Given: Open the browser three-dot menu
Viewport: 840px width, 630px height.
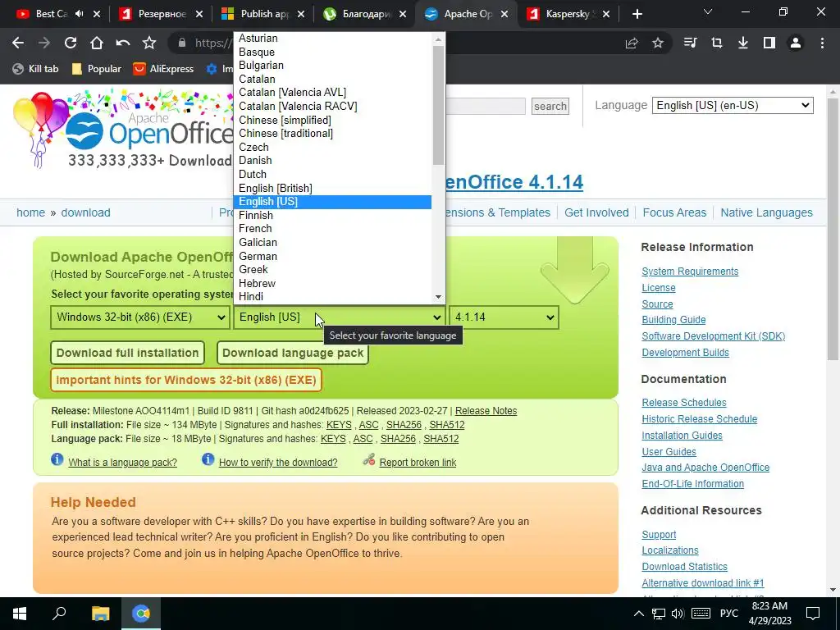Looking at the screenshot, I should pyautogui.click(x=822, y=43).
